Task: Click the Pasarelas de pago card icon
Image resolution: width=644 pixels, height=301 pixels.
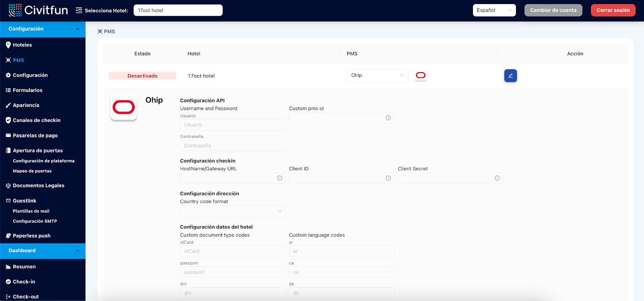Action: [8, 135]
